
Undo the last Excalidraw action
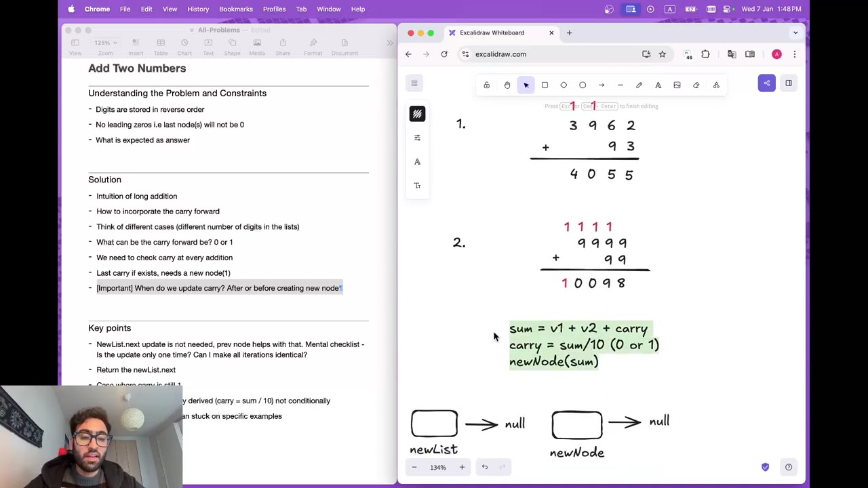pyautogui.click(x=485, y=467)
